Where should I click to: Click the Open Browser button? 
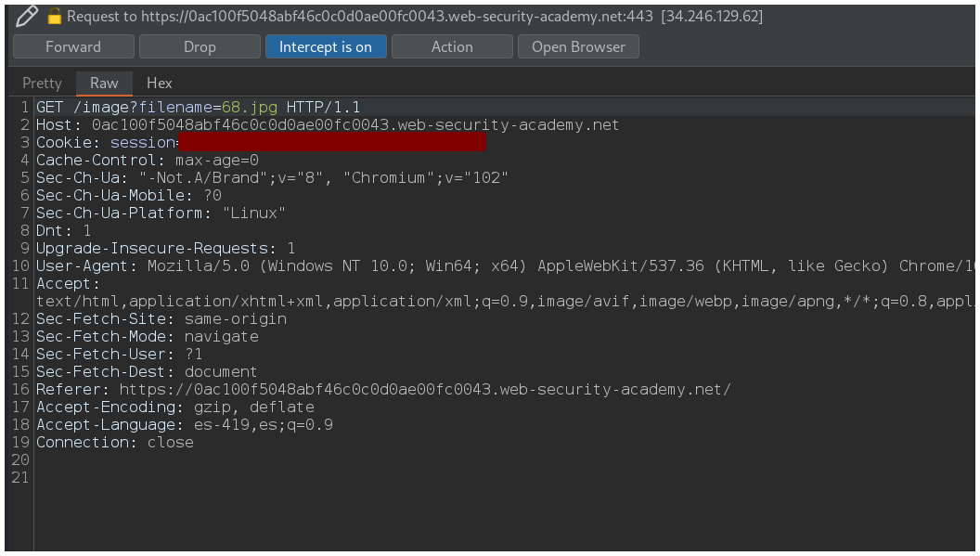tap(578, 46)
